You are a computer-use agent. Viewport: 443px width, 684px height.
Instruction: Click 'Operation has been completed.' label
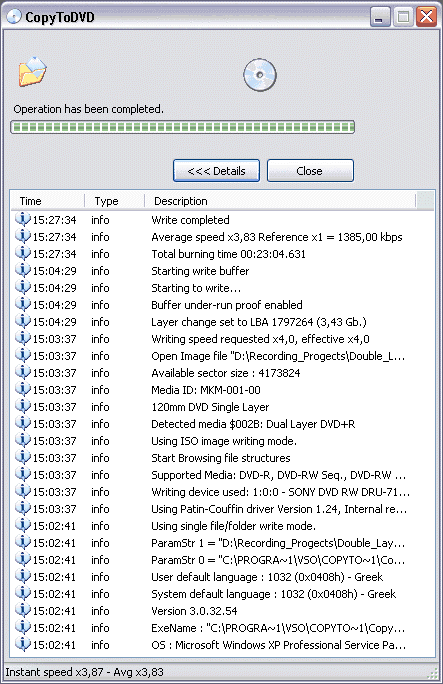click(x=89, y=109)
